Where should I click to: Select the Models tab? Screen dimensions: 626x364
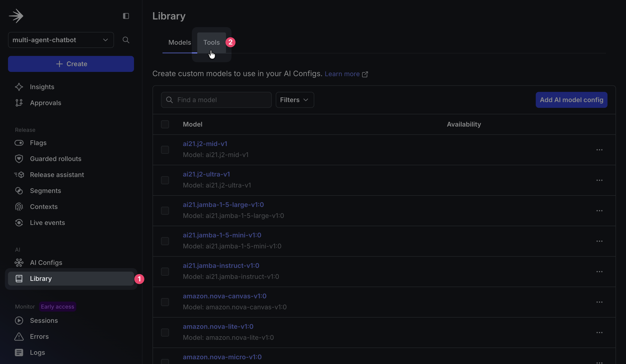pos(180,42)
